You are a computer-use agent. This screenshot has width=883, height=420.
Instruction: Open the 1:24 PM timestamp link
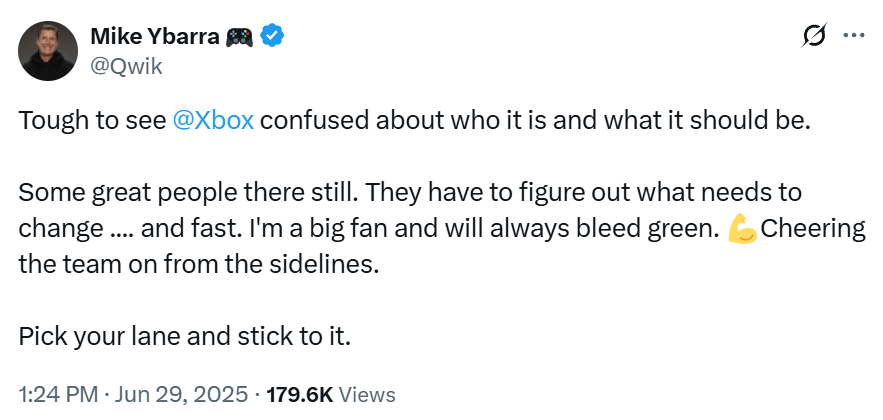(x=55, y=395)
